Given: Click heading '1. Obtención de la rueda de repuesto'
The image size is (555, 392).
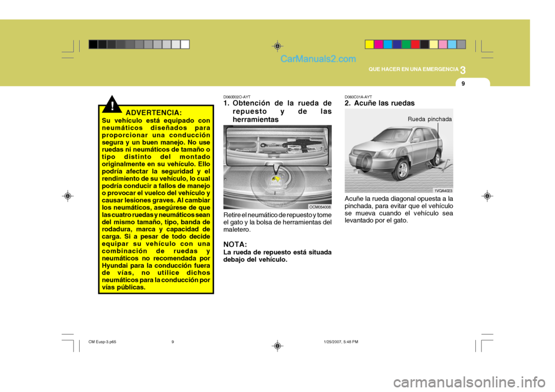Looking at the screenshot, I should [277, 111].
